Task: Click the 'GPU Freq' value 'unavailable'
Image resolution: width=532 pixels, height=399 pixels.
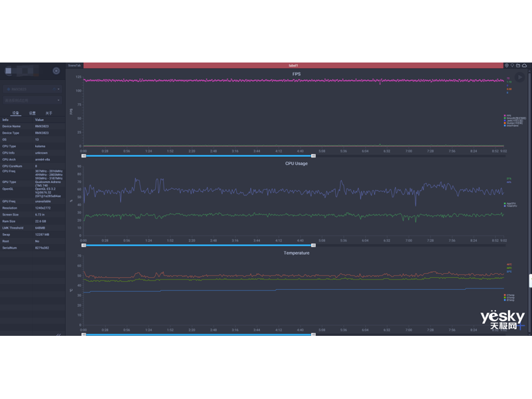Action: pos(43,201)
